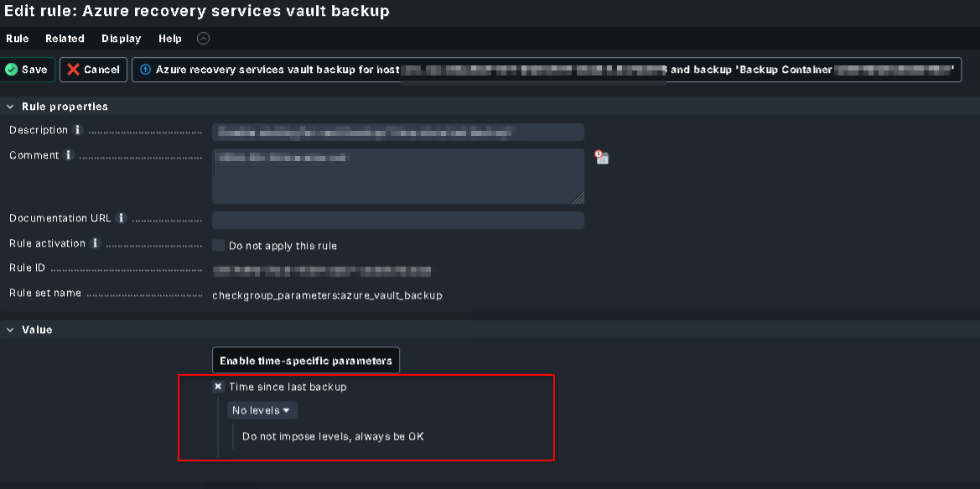Image resolution: width=980 pixels, height=489 pixels.
Task: Click the info icon beside Comment
Action: point(69,155)
